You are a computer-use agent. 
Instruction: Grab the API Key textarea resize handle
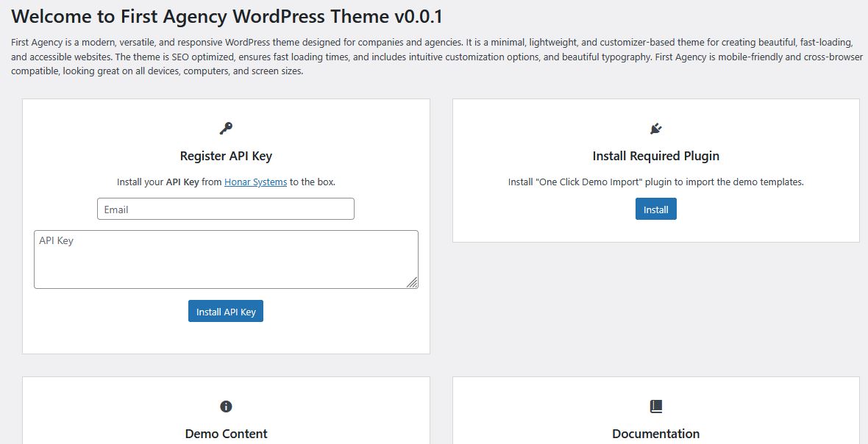pyautogui.click(x=413, y=282)
